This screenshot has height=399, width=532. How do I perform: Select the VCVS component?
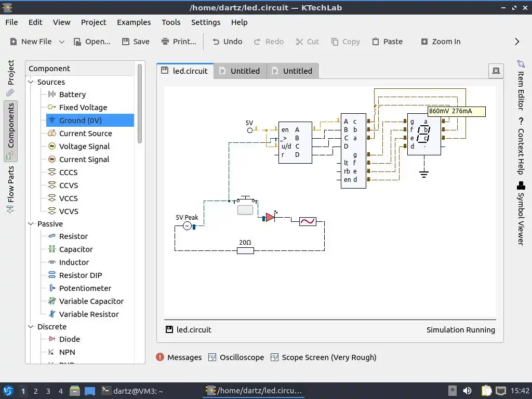[69, 211]
